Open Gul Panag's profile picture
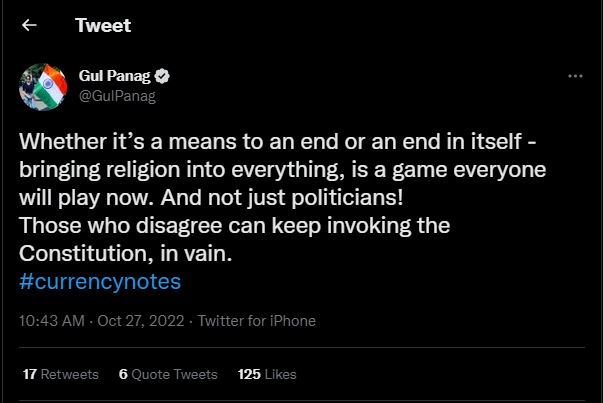 [x=42, y=89]
